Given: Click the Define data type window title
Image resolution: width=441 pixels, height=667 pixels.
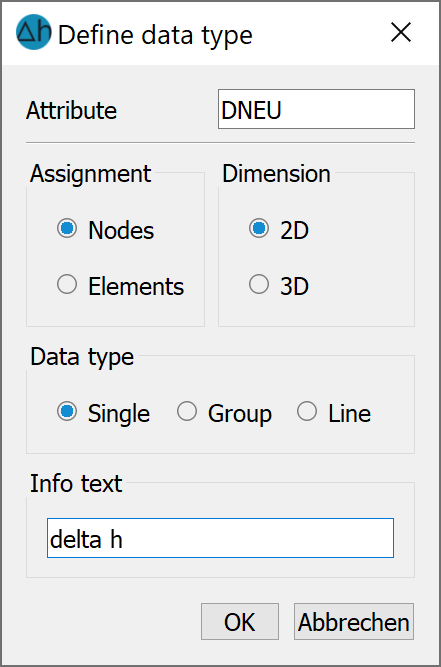Looking at the screenshot, I should click(x=155, y=35).
